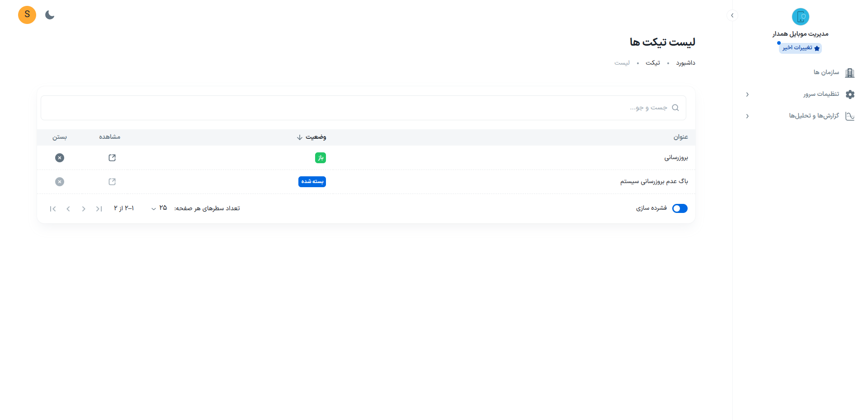This screenshot has height=420, width=868.
Task: Click the تیکت breadcrumb link
Action: (652, 63)
